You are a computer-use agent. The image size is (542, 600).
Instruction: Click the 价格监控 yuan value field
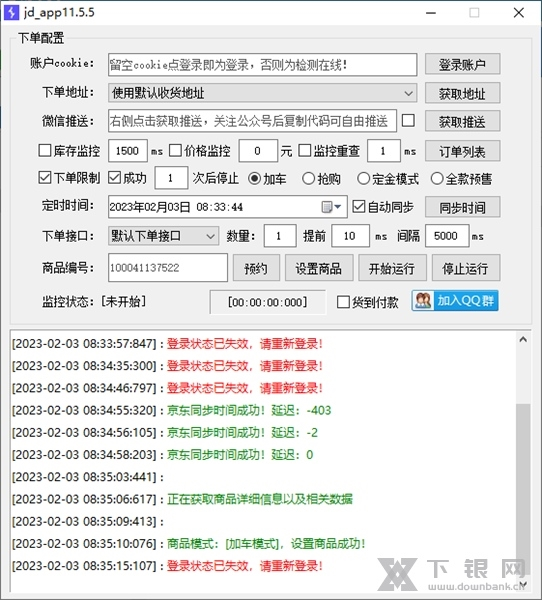[x=258, y=151]
